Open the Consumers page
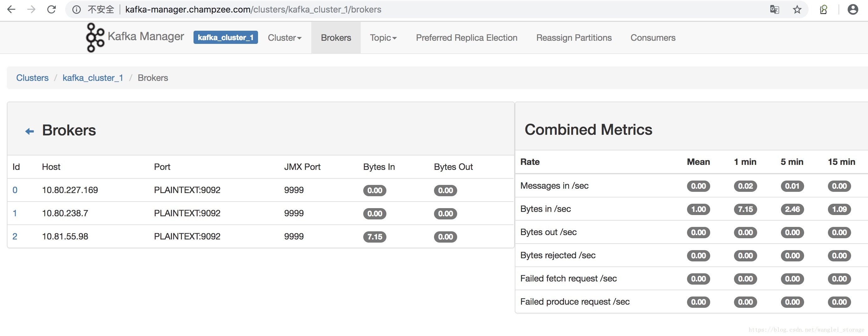Viewport: 868px width, 336px height. click(x=653, y=38)
